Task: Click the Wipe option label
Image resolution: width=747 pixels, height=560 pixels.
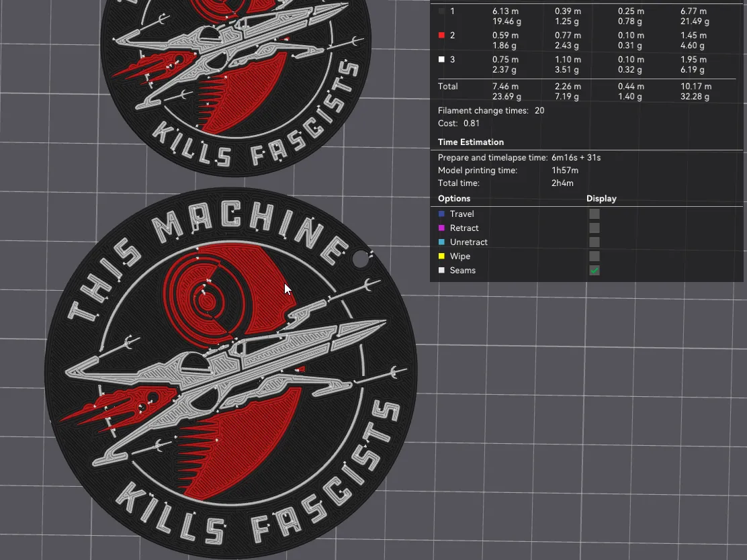Action: click(459, 256)
